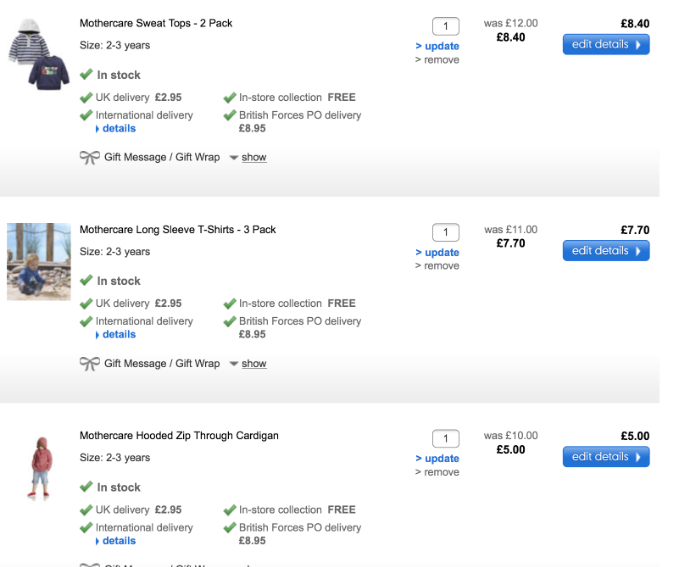Viewport: 680px width, 567px height.
Task: Expand international delivery details for Hooded Cardigan
Action: 118,541
